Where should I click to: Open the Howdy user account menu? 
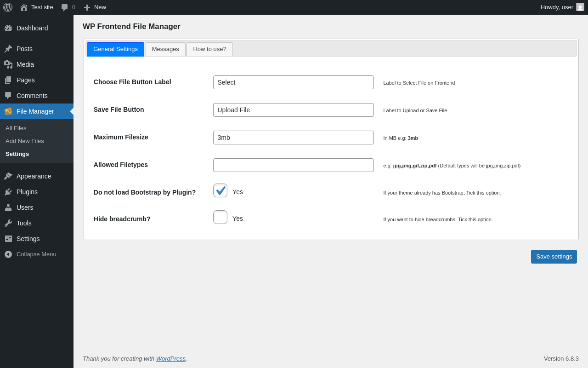pos(561,7)
